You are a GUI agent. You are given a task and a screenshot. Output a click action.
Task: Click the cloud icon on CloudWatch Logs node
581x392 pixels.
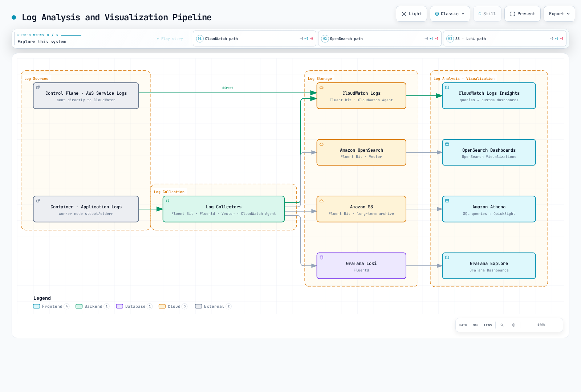(321, 87)
